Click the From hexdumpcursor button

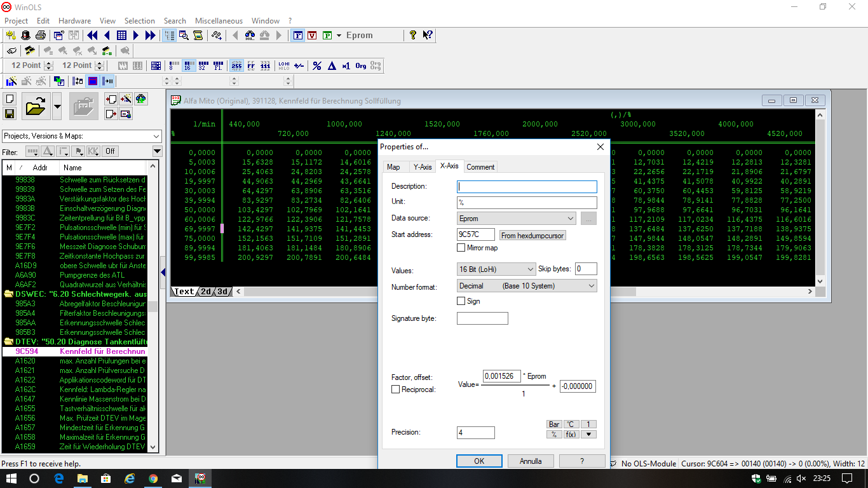(532, 235)
